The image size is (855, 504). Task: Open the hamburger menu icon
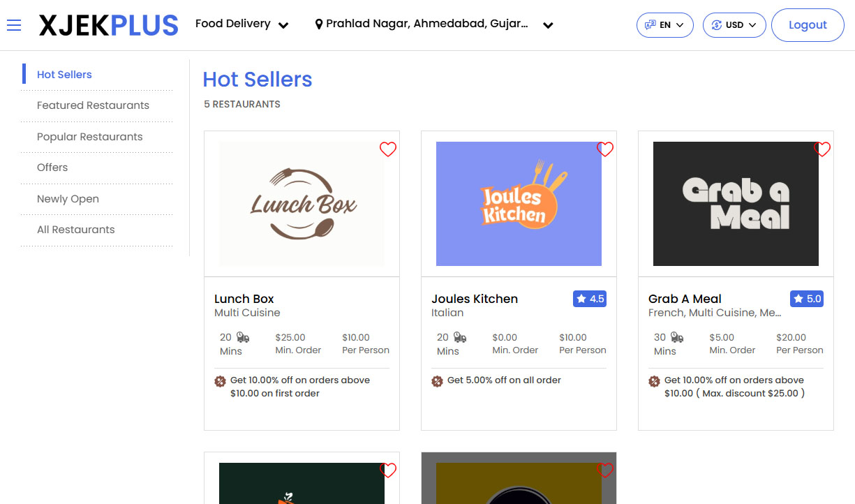coord(14,25)
